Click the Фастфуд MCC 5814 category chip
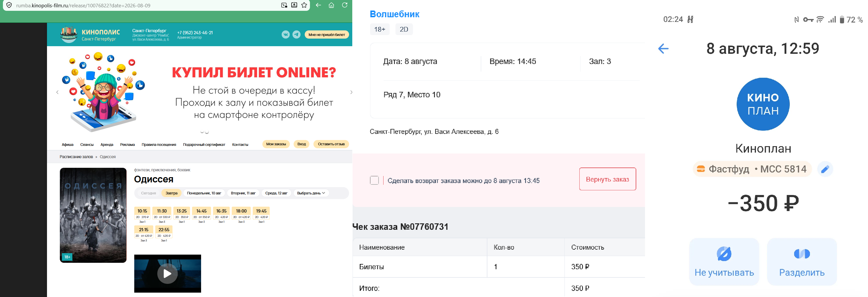 752,169
